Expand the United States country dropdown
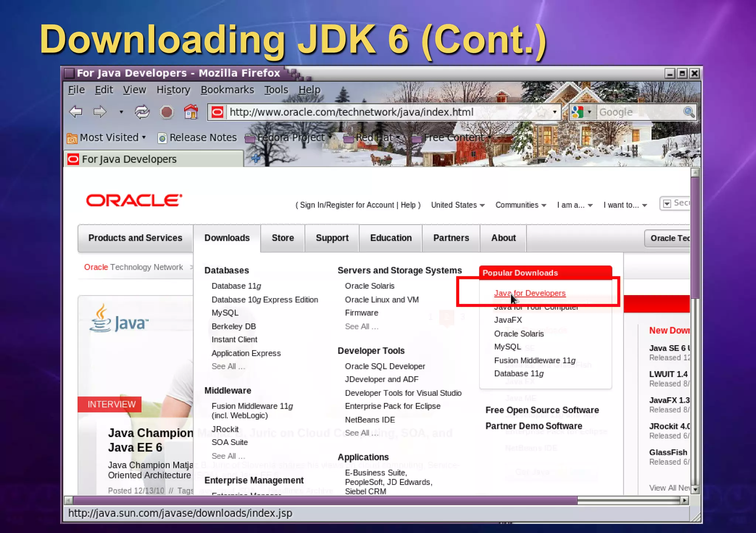Screen dimensions: 756x533 458,205
